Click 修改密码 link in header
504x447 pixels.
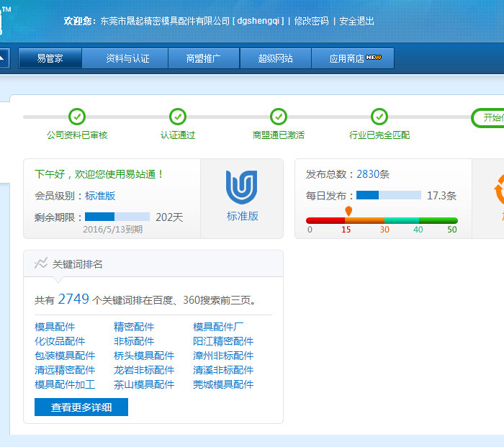(x=311, y=22)
